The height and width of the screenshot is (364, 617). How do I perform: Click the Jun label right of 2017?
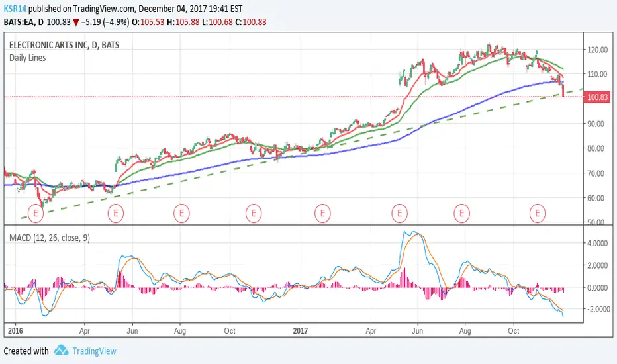418,330
